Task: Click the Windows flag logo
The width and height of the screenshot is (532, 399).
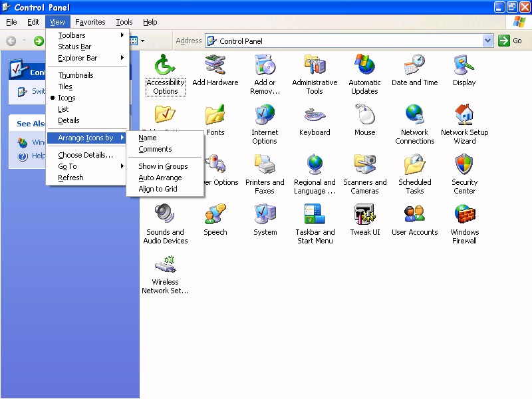Action: (x=519, y=22)
